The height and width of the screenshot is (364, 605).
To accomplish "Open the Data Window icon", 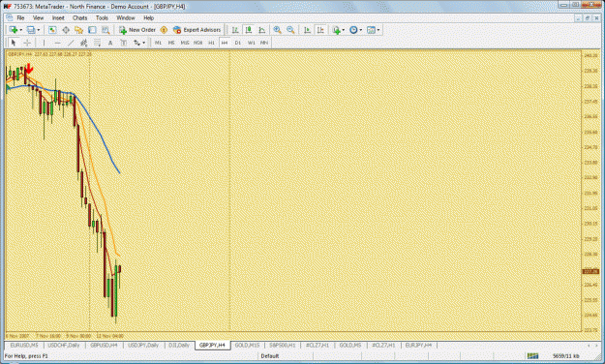I will coord(66,30).
